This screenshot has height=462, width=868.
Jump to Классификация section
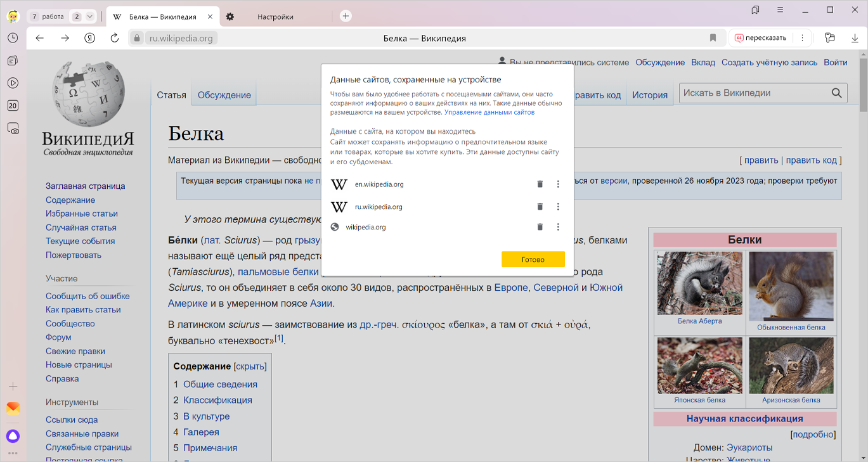pos(217,400)
